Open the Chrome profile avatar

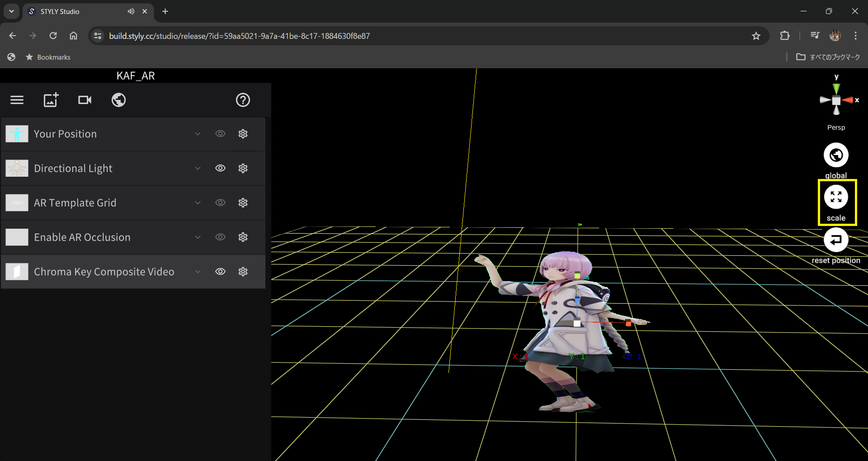pos(835,36)
